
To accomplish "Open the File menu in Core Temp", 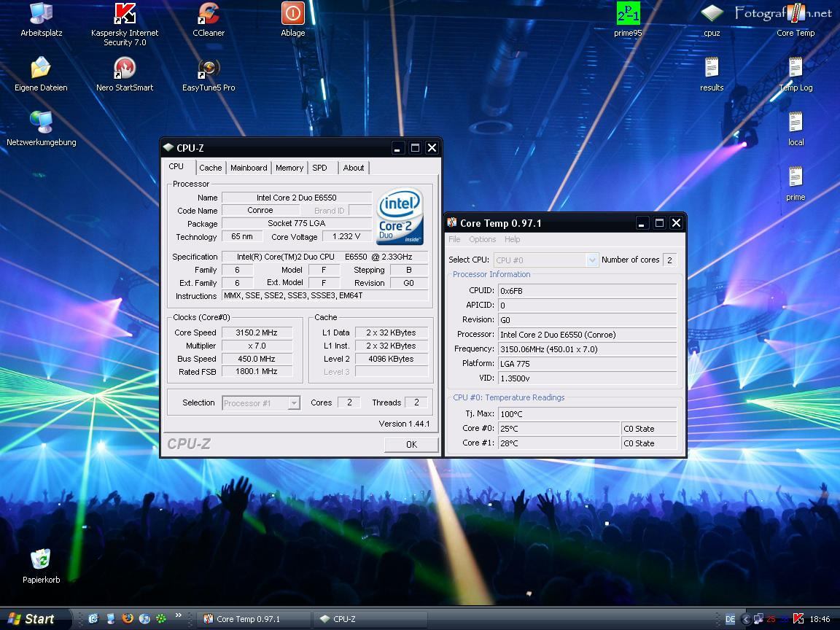I will [x=454, y=239].
